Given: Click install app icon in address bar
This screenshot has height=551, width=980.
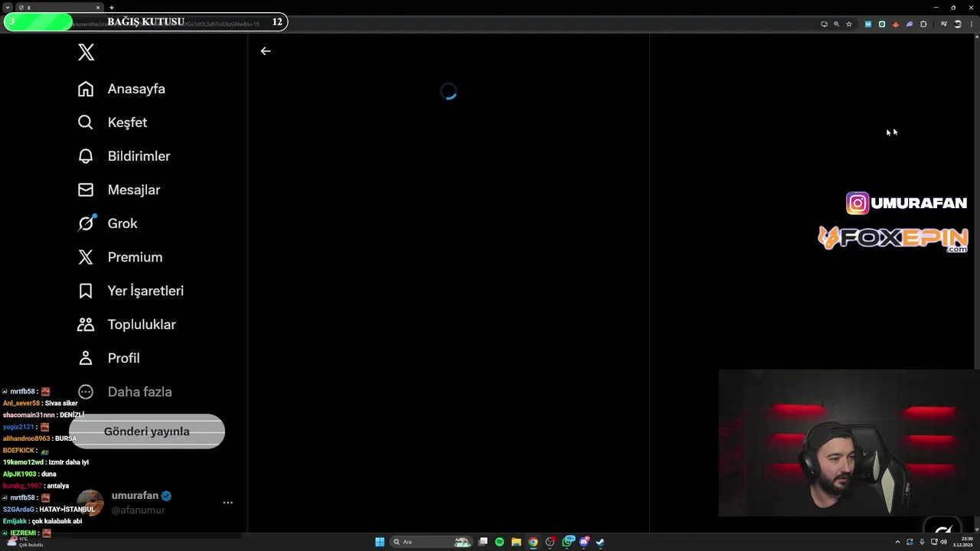Looking at the screenshot, I should (x=825, y=24).
